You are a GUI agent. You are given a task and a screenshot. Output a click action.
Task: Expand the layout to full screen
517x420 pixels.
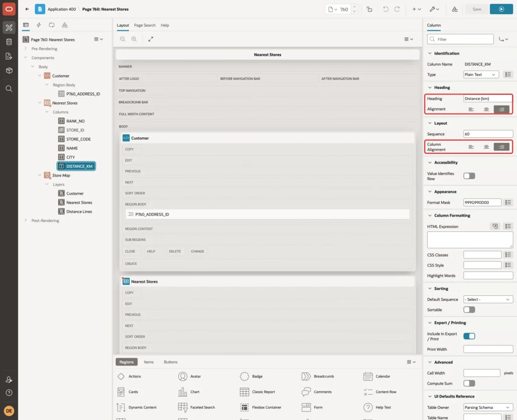tap(150, 39)
